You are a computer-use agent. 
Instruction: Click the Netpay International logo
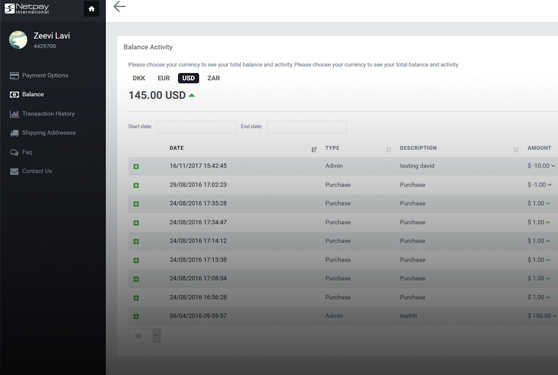[27, 9]
